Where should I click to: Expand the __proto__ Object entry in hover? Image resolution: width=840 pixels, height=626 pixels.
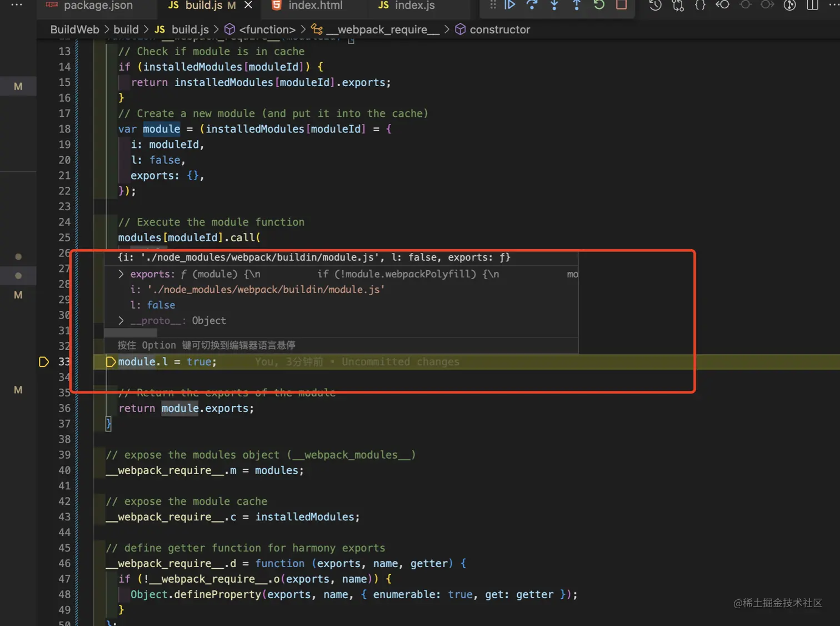tap(121, 321)
